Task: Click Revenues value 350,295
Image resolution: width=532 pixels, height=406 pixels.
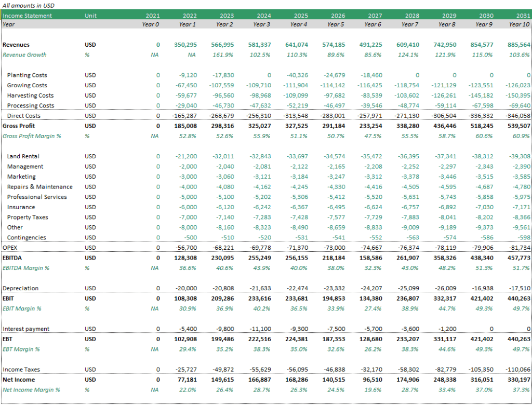Action: pos(185,45)
